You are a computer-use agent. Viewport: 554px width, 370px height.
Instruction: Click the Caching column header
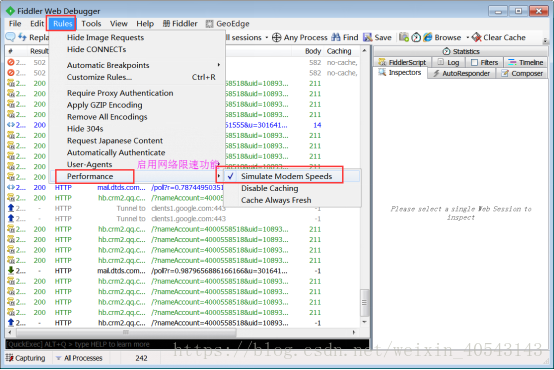pos(339,51)
